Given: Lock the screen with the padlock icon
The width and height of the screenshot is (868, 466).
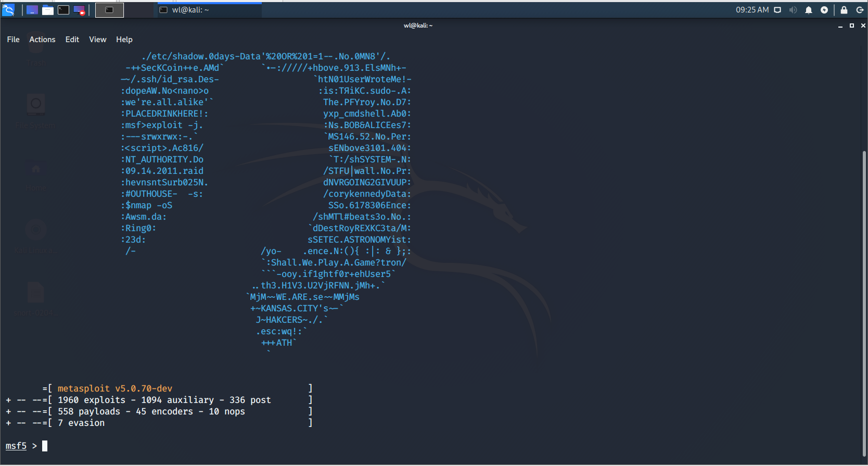Looking at the screenshot, I should pyautogui.click(x=844, y=10).
